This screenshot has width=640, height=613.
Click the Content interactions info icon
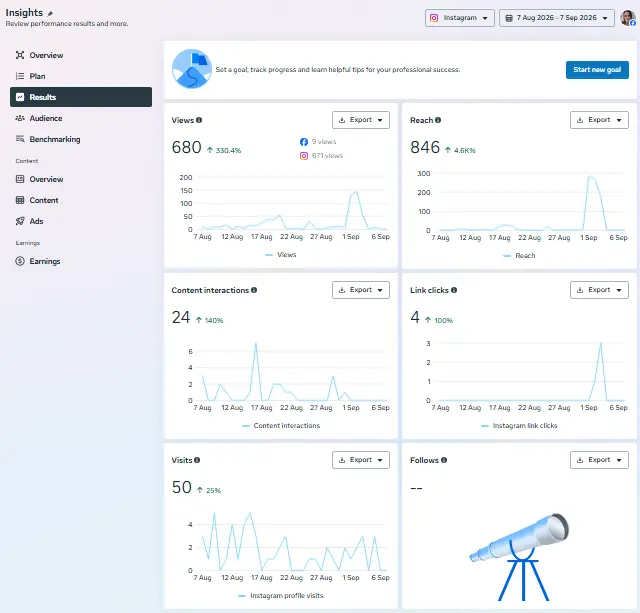[x=254, y=290]
